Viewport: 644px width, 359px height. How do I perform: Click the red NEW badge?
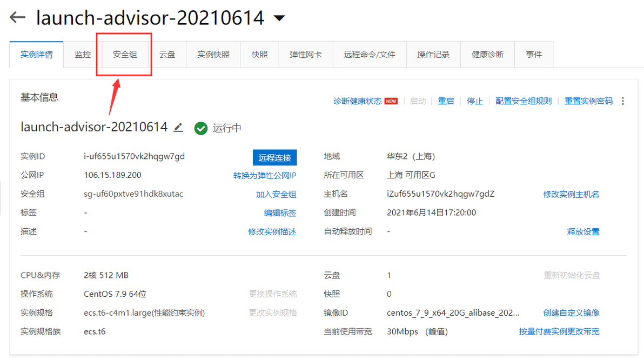[x=391, y=101]
